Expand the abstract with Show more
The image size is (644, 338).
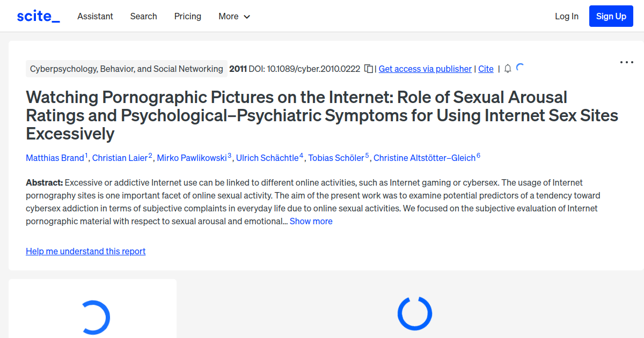(311, 221)
